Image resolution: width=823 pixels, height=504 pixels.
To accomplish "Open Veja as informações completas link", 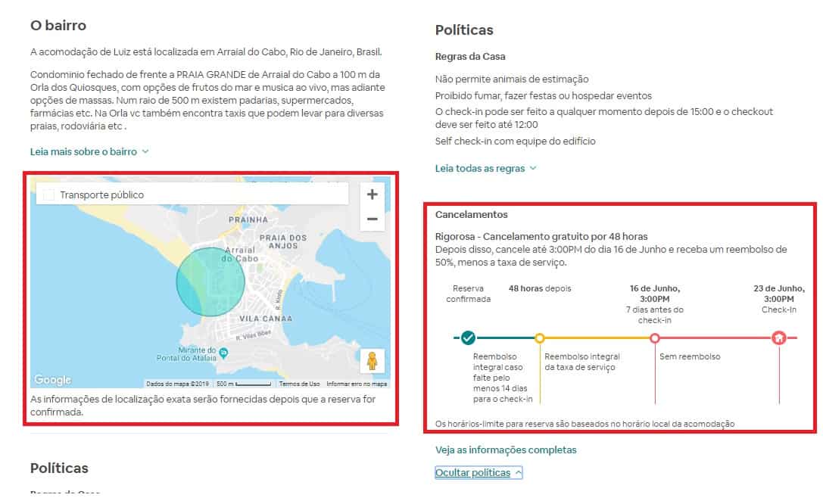I will point(506,450).
